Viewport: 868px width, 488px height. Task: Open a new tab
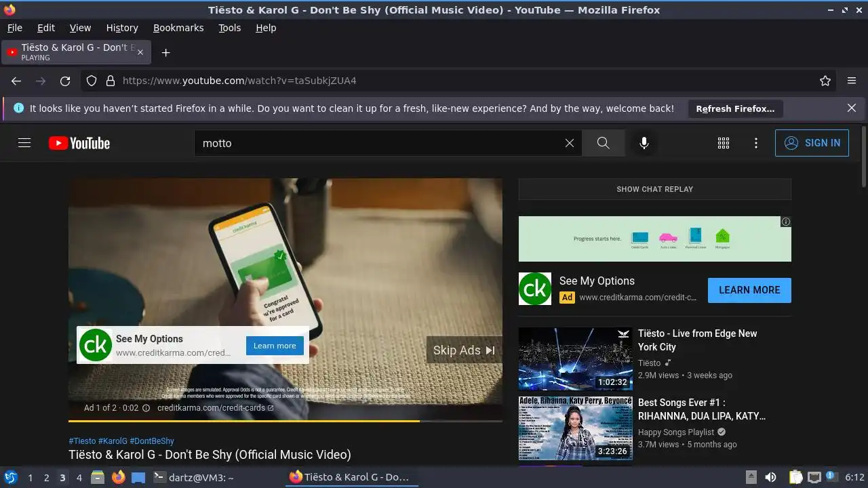[165, 52]
